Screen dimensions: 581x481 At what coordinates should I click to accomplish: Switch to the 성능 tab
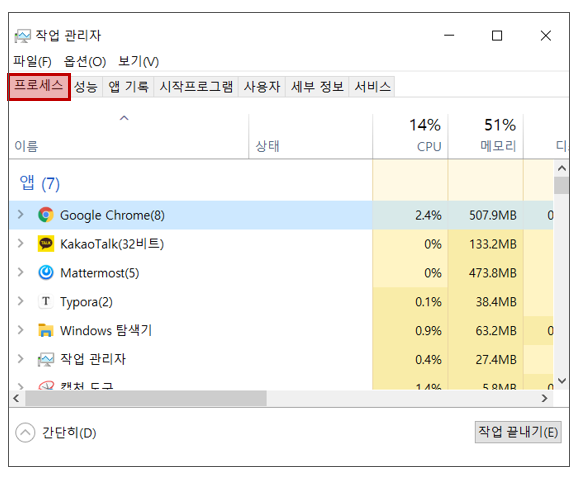tap(86, 87)
